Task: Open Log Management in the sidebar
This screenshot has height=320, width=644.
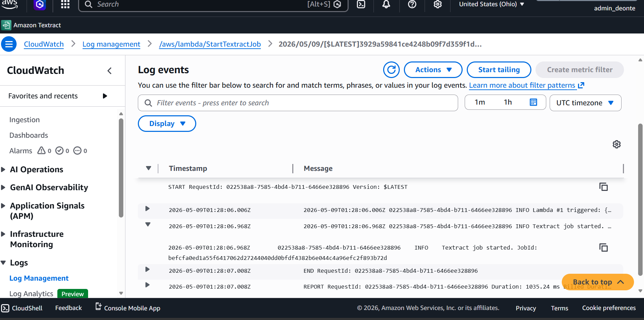Action: (39, 278)
